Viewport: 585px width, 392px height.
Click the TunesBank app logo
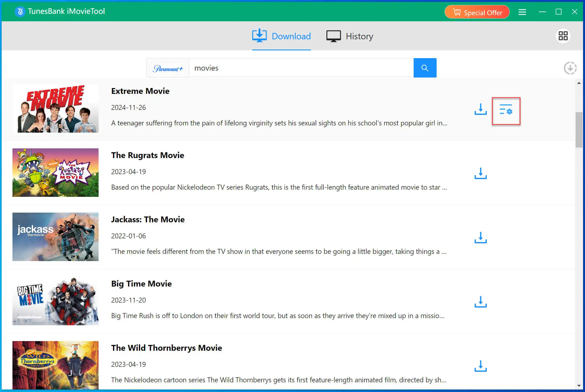pyautogui.click(x=20, y=12)
